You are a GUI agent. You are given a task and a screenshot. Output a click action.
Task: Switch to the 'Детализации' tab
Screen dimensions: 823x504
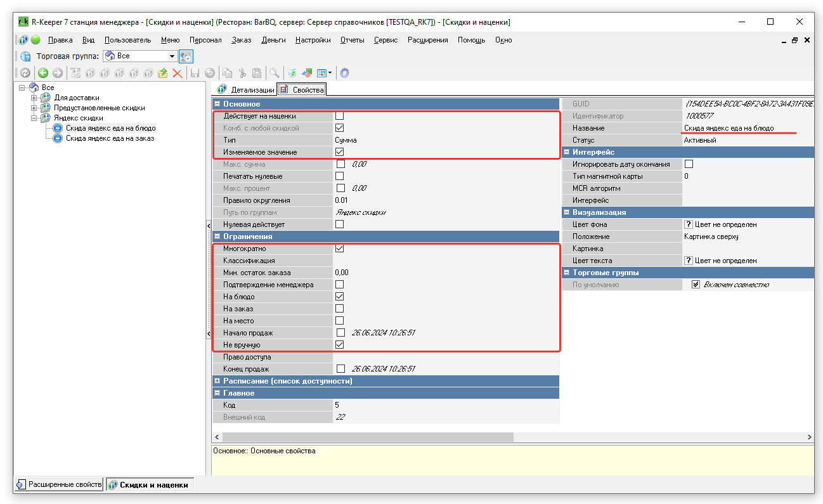point(246,89)
